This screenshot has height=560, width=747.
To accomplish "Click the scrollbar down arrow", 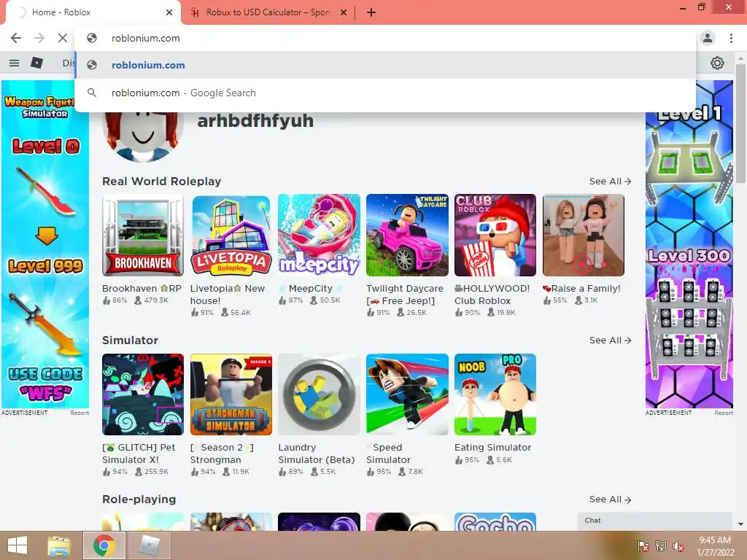I will click(x=740, y=525).
